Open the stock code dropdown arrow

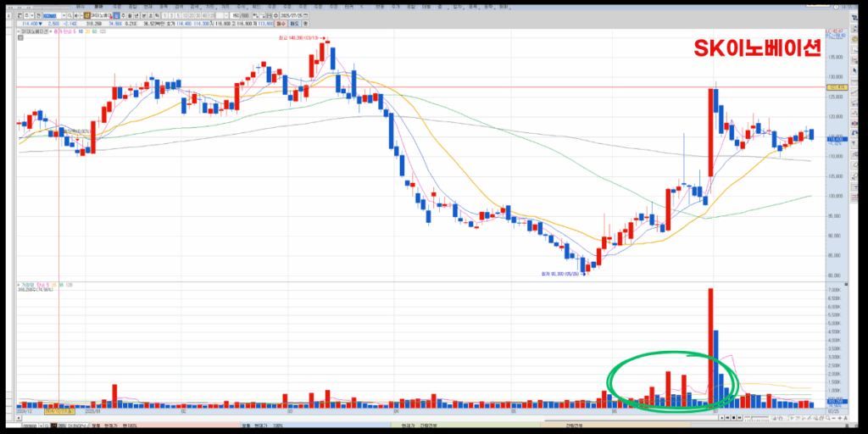pos(63,15)
